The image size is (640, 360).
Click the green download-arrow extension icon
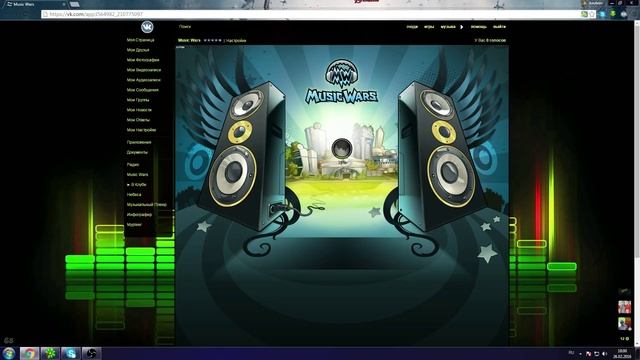click(x=613, y=14)
